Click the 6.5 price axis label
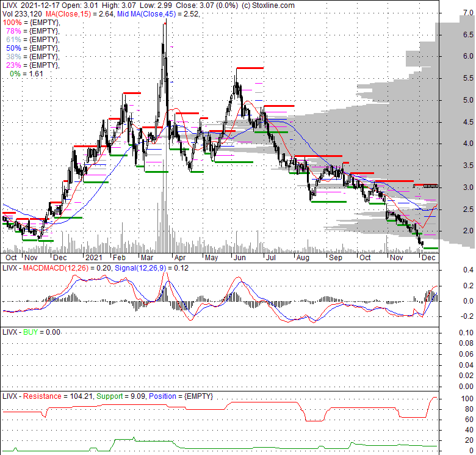The height and width of the screenshot is (455, 476). [468, 35]
